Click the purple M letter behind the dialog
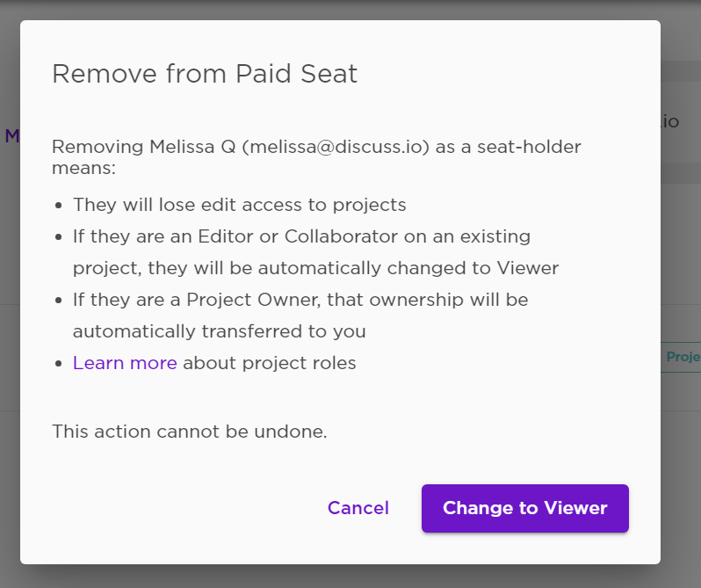Viewport: 701px width, 588px height. [x=11, y=136]
